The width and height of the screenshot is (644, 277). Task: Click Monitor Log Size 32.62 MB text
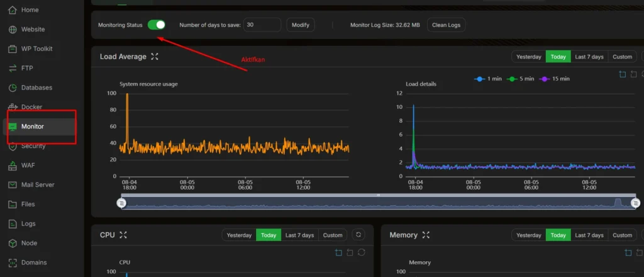click(385, 25)
